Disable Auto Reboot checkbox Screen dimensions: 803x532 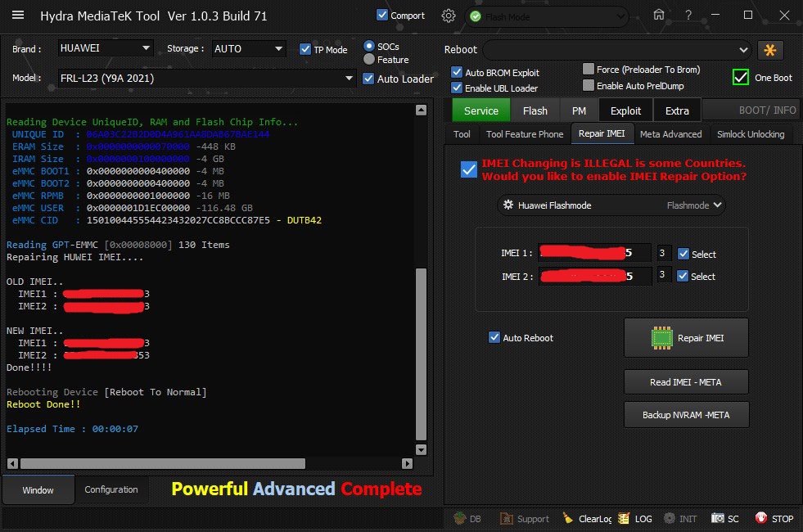coord(494,337)
